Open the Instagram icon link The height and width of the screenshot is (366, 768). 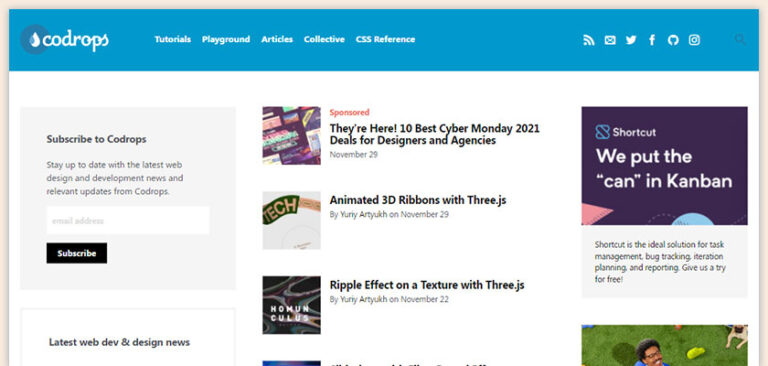click(x=694, y=40)
